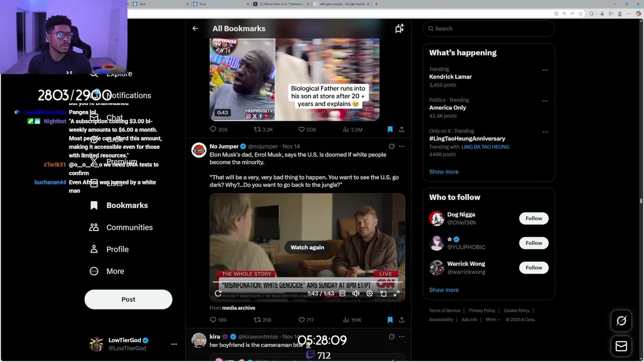Viewport: 644px width, 362px height.
Task: Like the post with 50K likes
Action: [x=307, y=129]
